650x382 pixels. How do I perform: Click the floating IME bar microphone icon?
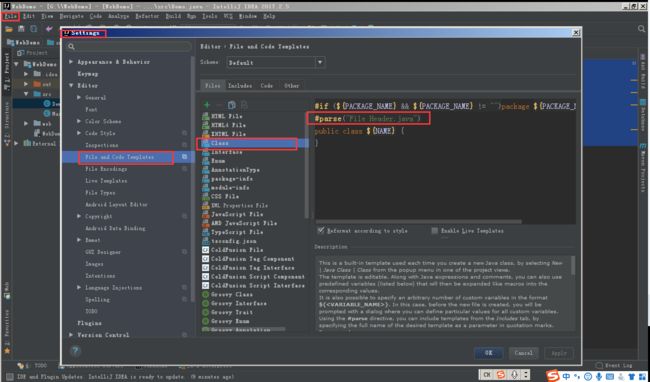tap(514, 375)
